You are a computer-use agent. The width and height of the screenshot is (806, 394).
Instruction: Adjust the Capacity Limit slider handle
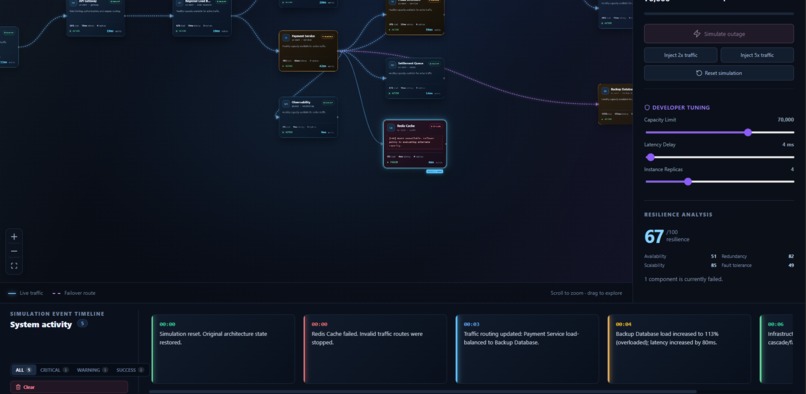pos(748,132)
